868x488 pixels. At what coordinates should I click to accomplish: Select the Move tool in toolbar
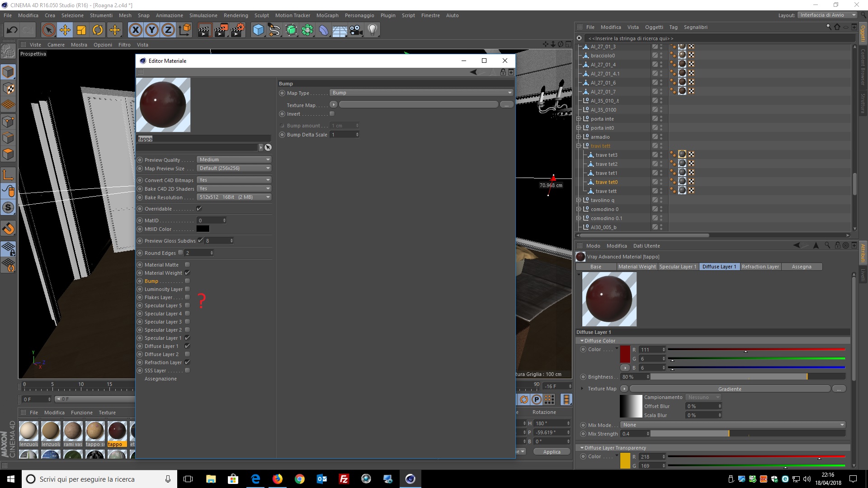click(65, 30)
